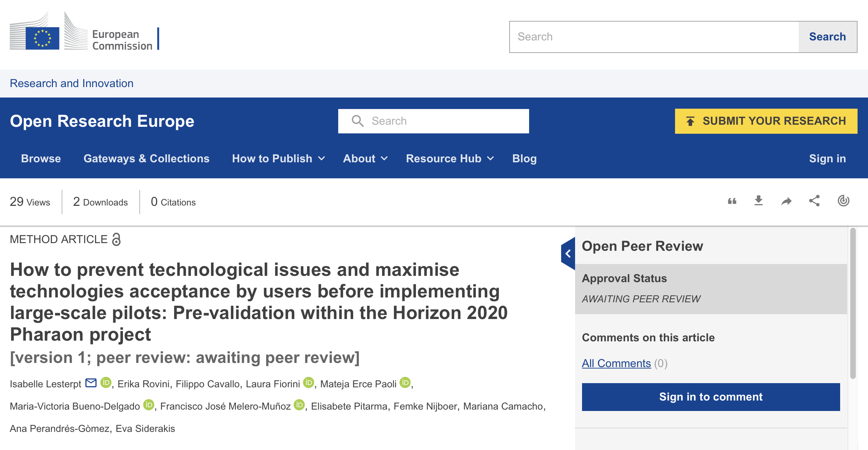Click the cite article quote icon
This screenshot has width=868, height=450.
coord(732,201)
